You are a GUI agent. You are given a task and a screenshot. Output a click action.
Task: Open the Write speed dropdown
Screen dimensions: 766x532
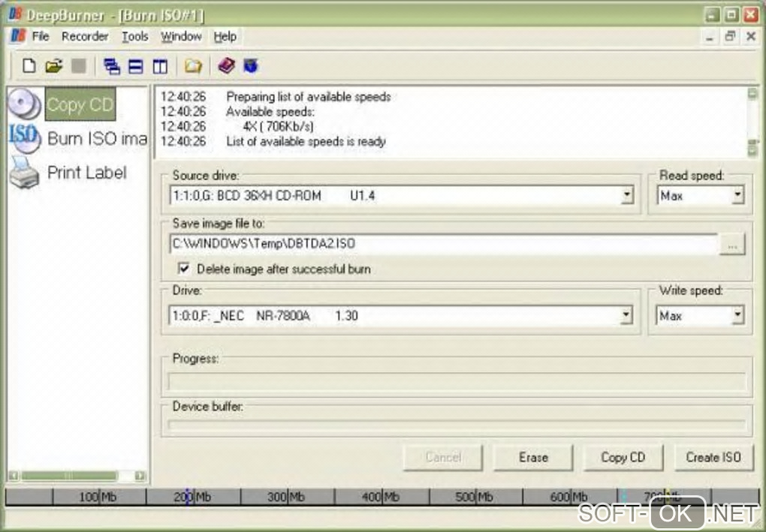click(737, 315)
